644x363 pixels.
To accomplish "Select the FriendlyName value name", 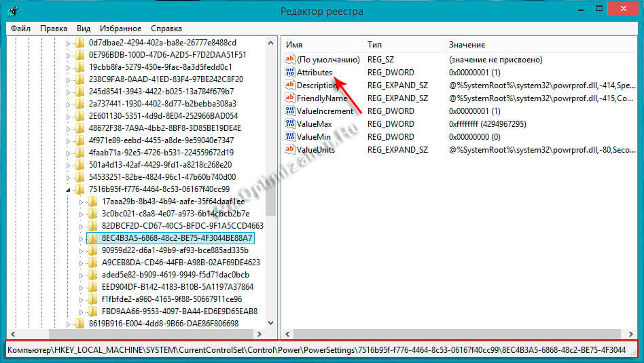I will 321,98.
